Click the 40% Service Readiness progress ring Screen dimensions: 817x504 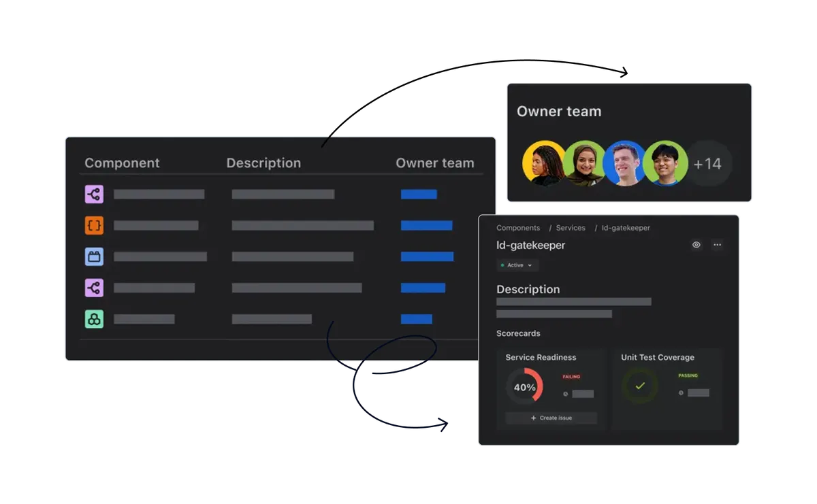click(524, 387)
